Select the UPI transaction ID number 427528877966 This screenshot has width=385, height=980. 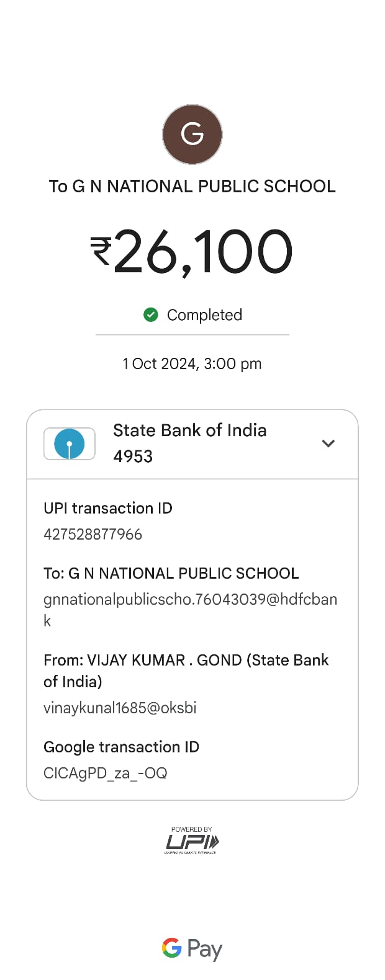point(93,534)
